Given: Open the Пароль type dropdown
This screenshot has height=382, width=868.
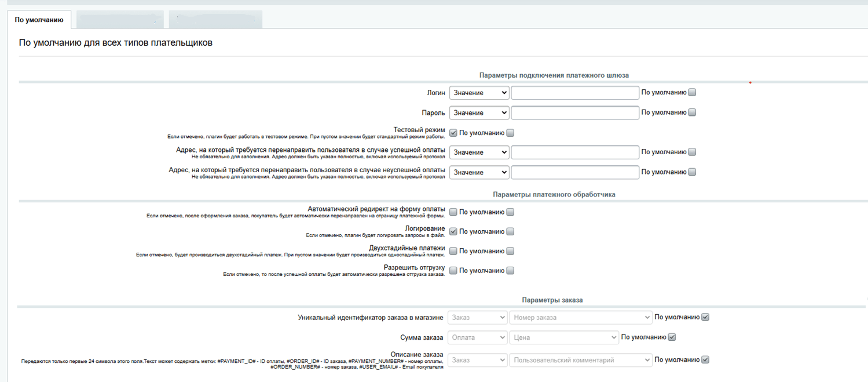Looking at the screenshot, I should pyautogui.click(x=479, y=112).
